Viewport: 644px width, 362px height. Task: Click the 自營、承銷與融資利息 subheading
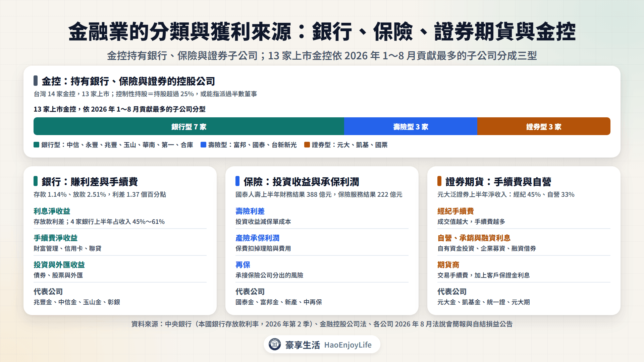tap(474, 238)
